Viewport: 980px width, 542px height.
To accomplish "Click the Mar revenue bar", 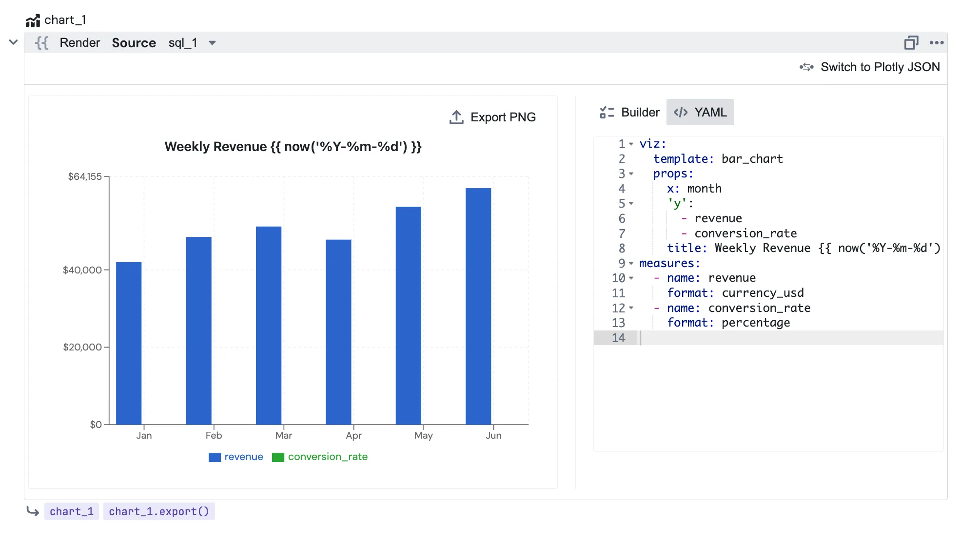I will point(269,326).
